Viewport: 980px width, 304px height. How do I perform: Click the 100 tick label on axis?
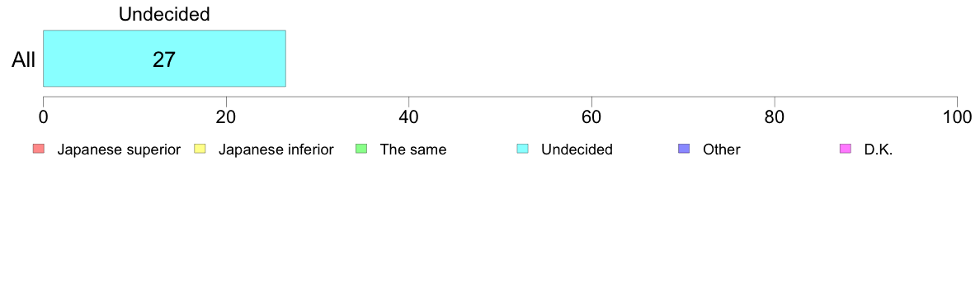tap(957, 116)
